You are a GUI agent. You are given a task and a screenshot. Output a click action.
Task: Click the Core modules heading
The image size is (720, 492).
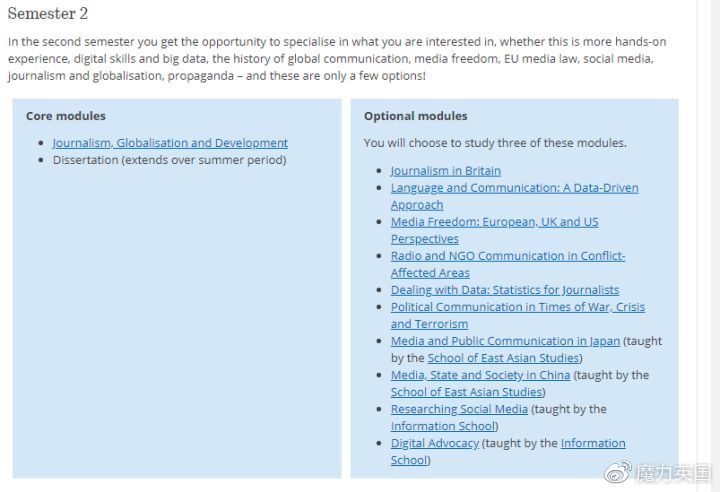point(66,116)
